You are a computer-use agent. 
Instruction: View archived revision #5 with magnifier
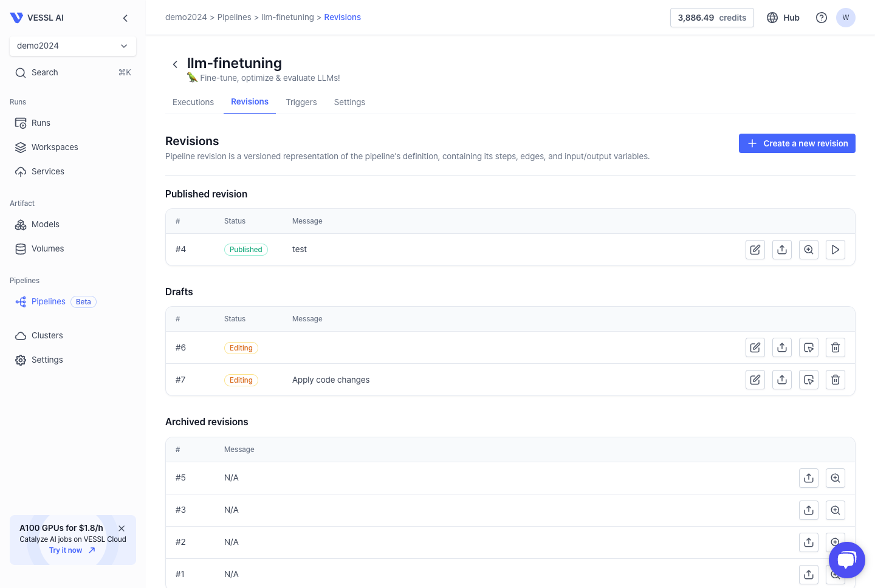(x=836, y=478)
